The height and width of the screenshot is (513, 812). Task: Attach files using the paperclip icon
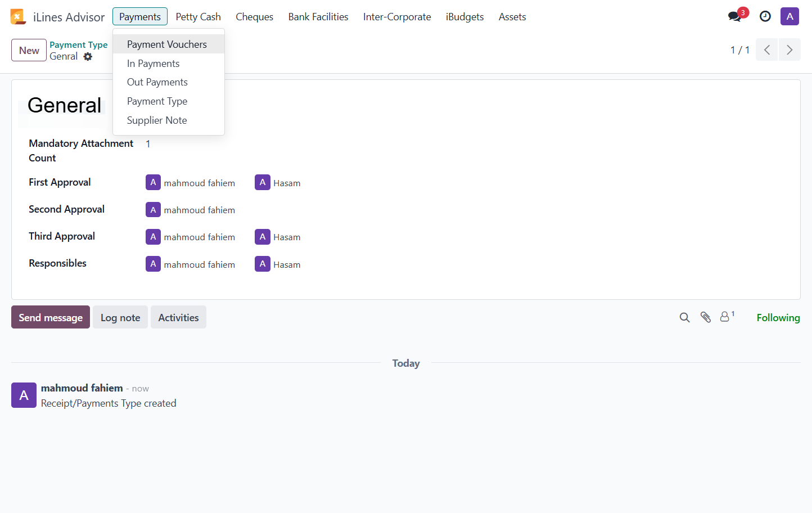[706, 317]
